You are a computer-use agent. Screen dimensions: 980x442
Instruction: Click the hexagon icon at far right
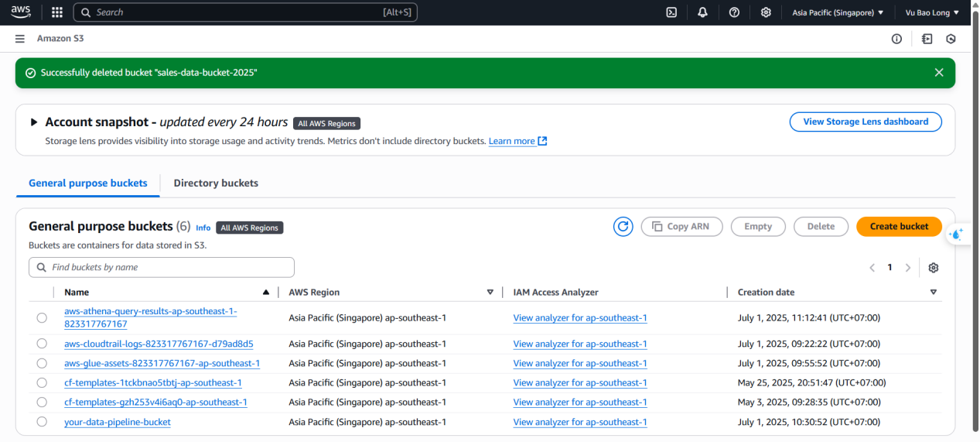(x=951, y=39)
